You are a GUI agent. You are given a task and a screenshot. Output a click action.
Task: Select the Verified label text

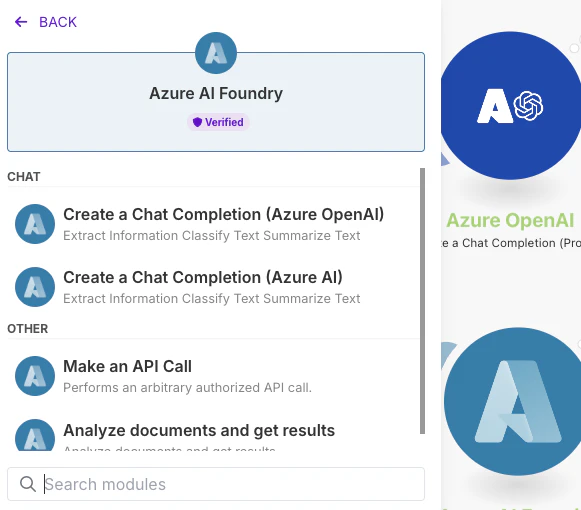224,122
